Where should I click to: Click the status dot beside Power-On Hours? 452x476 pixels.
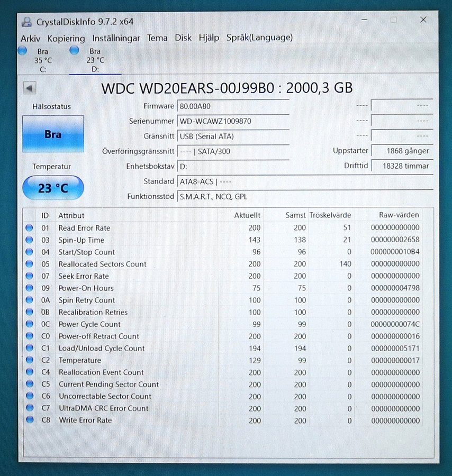pos(29,288)
